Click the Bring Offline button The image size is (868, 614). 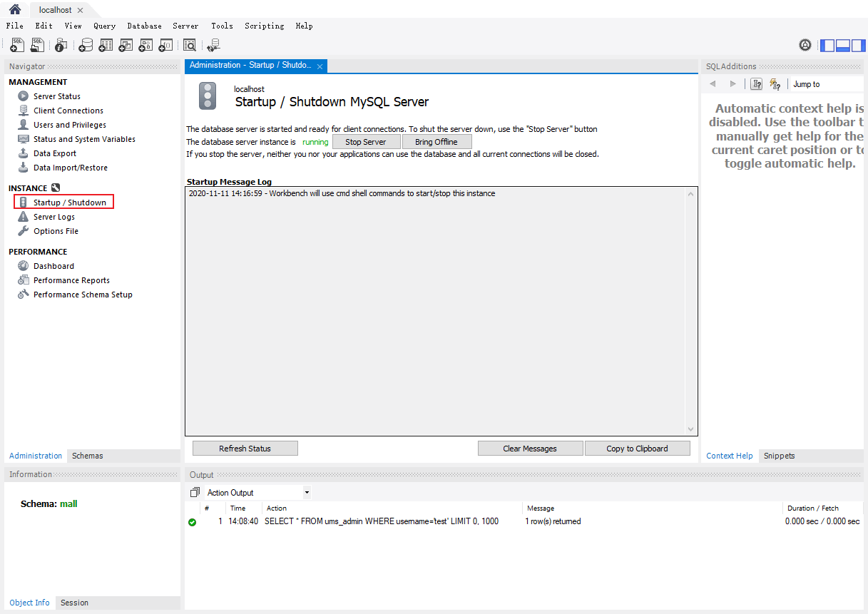pyautogui.click(x=436, y=142)
